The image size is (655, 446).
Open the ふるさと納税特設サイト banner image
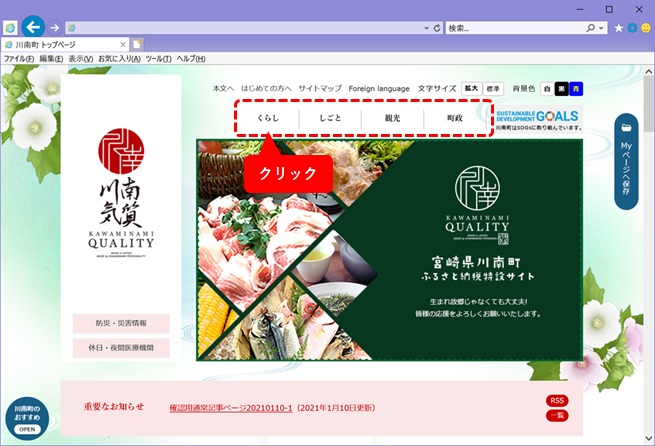(x=389, y=250)
